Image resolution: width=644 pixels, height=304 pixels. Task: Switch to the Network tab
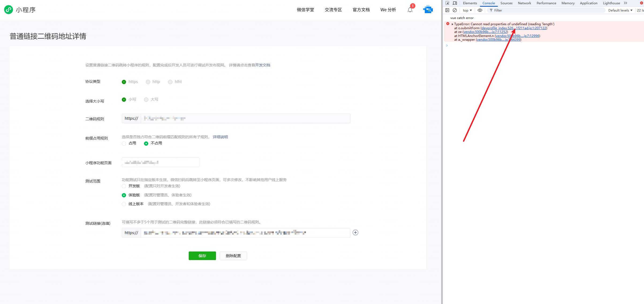[524, 3]
